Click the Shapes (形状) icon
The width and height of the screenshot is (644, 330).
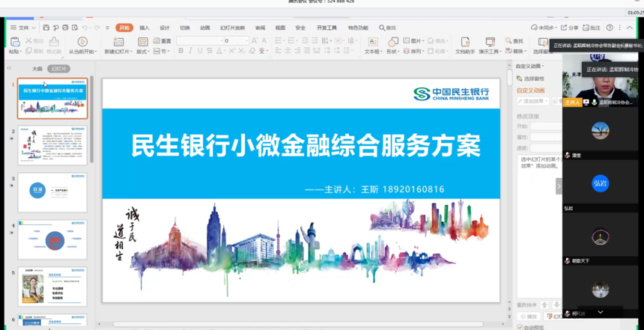392,42
